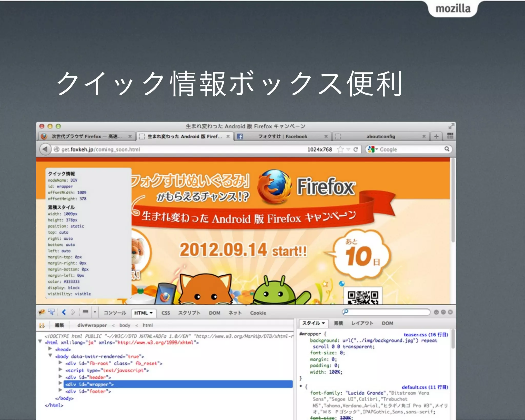Switch to 次世代ブラウザ Firefox tab
The width and height of the screenshot is (525, 420).
click(87, 136)
